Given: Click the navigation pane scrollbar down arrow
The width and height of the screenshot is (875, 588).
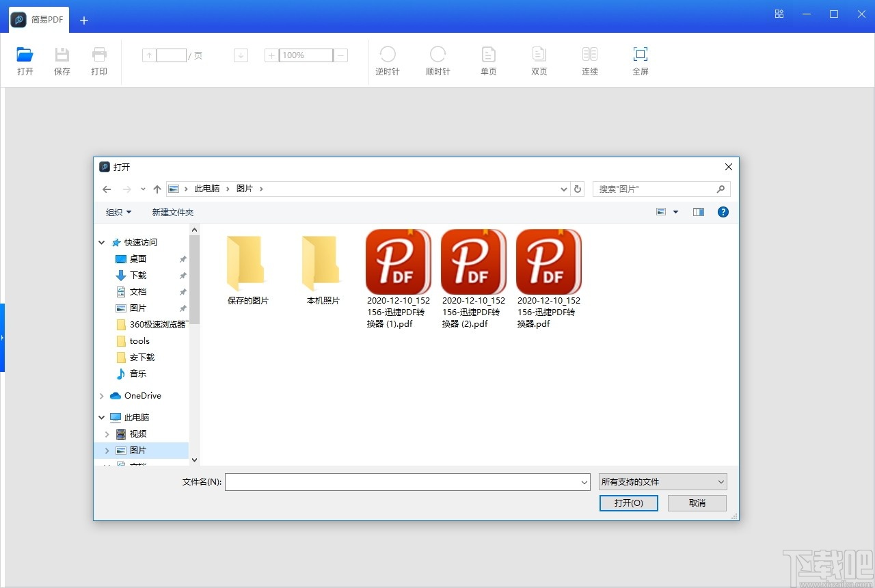Looking at the screenshot, I should click(194, 460).
